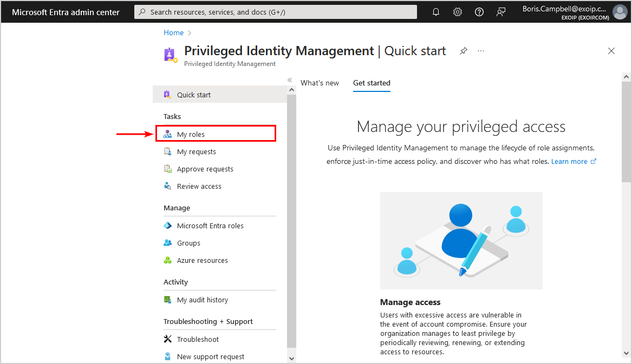
Task: Open the Approve requests page
Action: (x=205, y=169)
